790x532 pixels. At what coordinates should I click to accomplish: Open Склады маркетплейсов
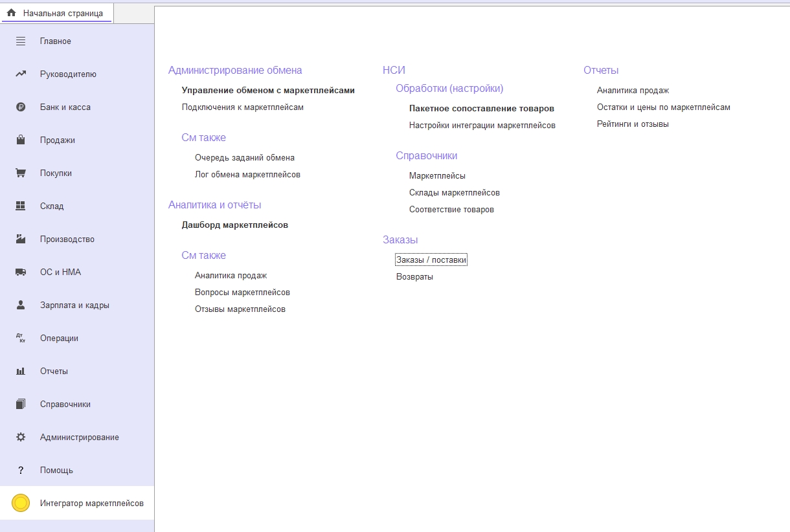(x=455, y=193)
